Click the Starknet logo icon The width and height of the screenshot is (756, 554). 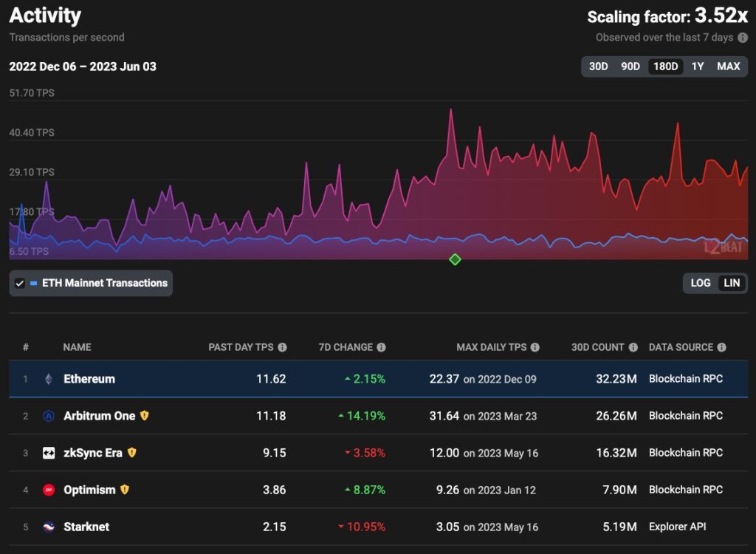[49, 527]
